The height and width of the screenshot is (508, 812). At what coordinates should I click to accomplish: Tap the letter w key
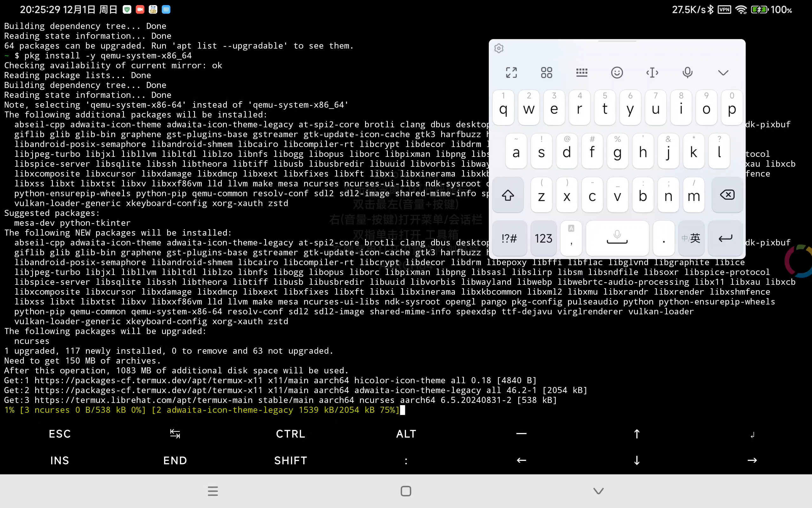(529, 108)
